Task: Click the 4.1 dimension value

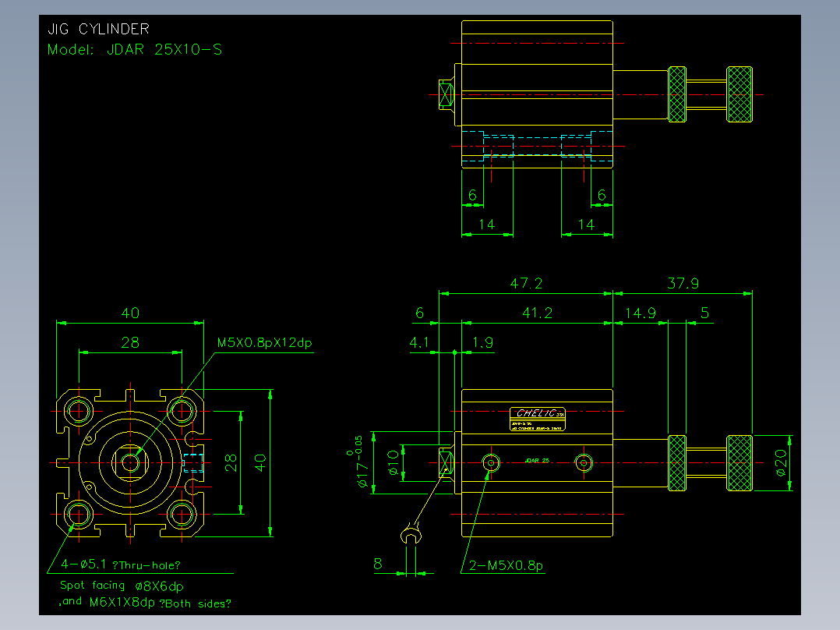Action: coord(419,342)
